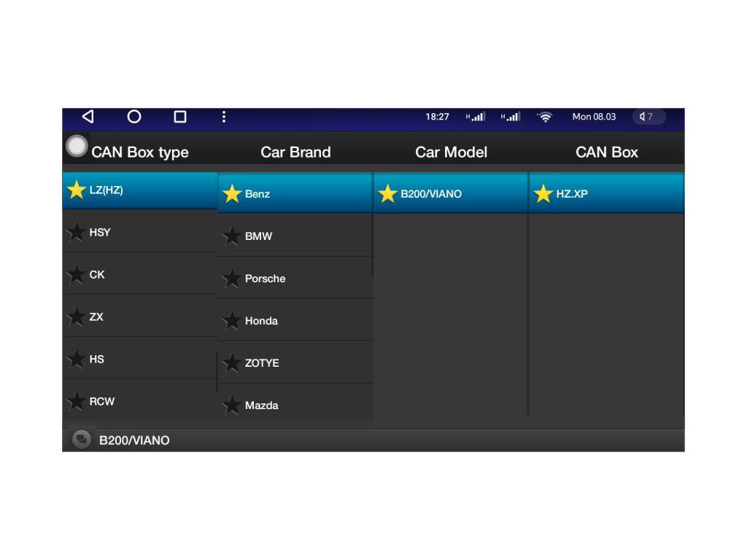
Task: Select CK CAN box type
Action: (140, 274)
